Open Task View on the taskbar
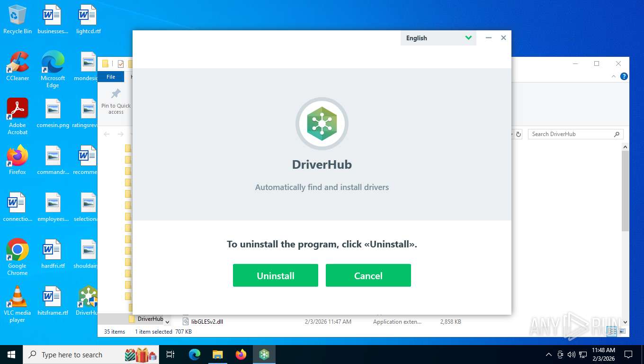The width and height of the screenshot is (644, 364). [x=170, y=355]
